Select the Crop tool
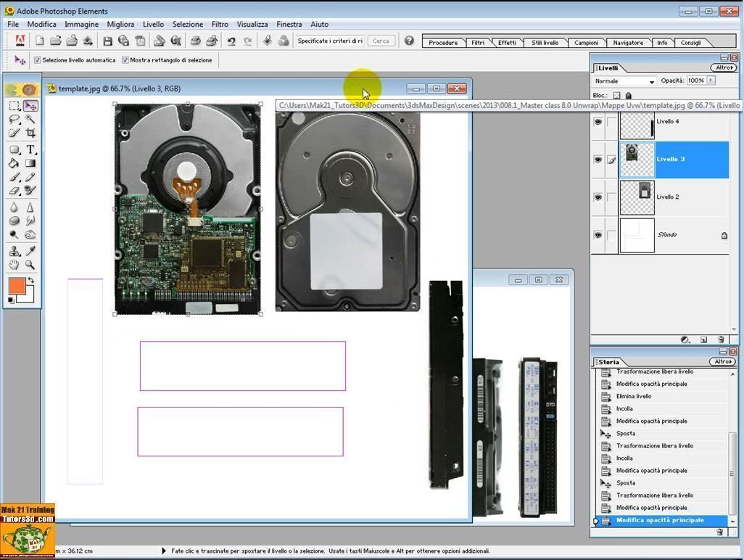 coord(30,133)
